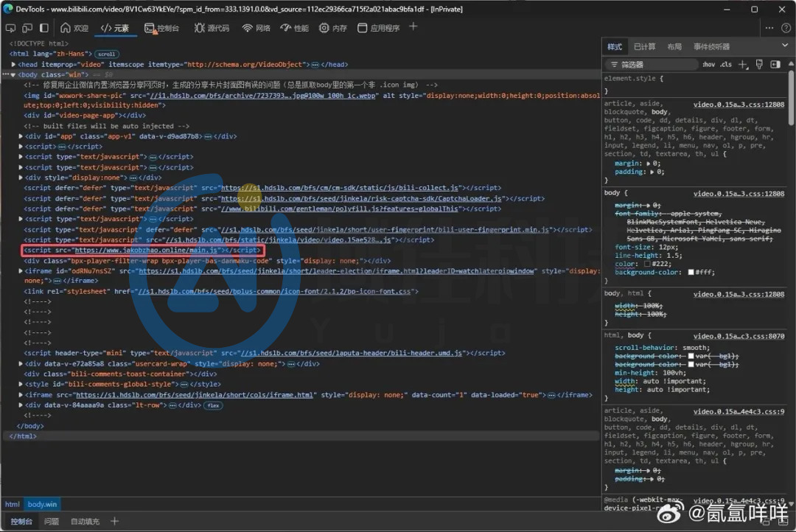
Task: Expand the div id="app" node
Action: click(x=21, y=136)
